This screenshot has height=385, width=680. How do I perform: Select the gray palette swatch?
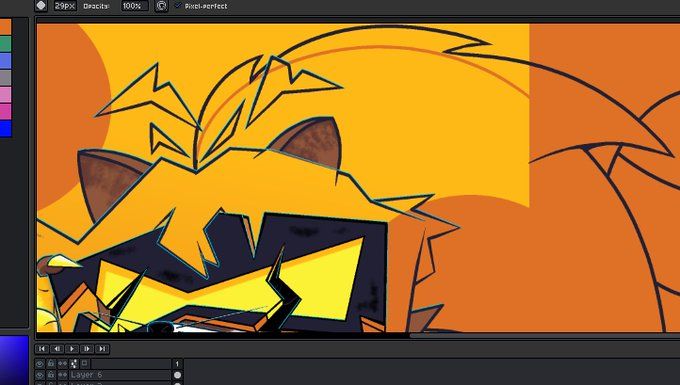[5, 78]
